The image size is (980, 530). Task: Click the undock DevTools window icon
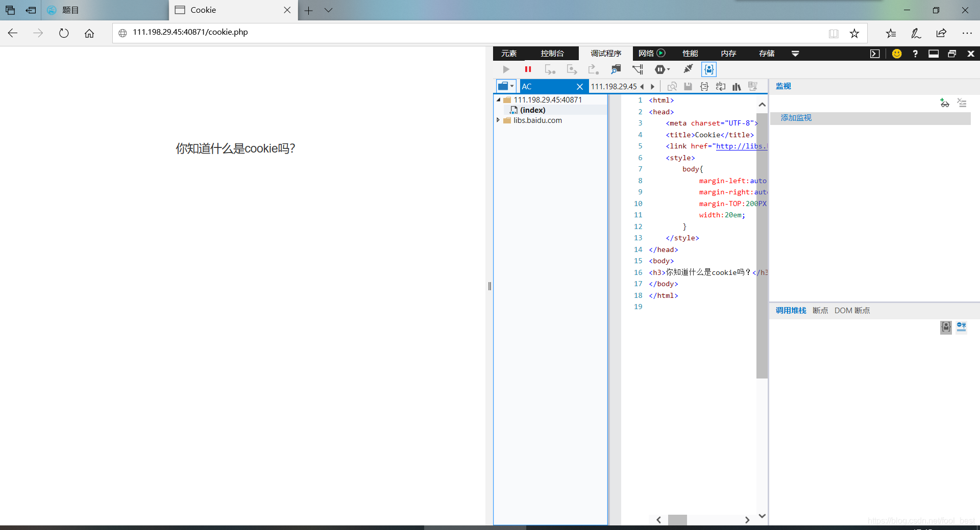click(x=952, y=54)
